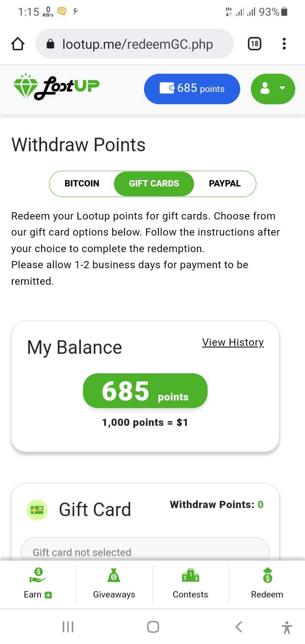The width and height of the screenshot is (305, 644).
Task: Tap the Android back navigation button
Action: point(238,627)
